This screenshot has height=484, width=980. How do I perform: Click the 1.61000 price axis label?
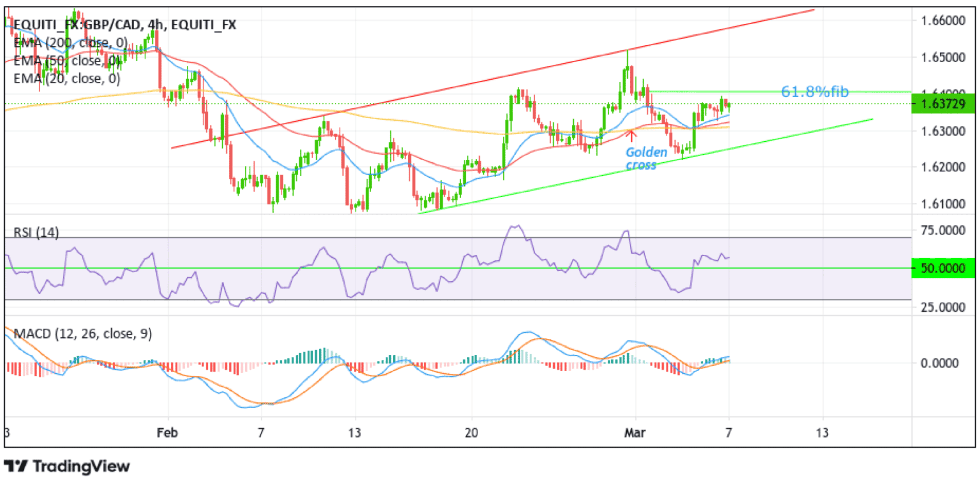pos(943,204)
